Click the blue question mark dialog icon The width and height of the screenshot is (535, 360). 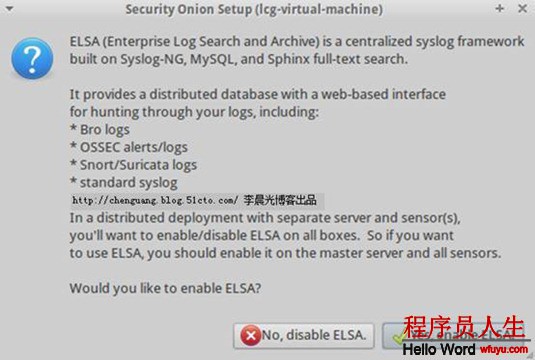(32, 59)
